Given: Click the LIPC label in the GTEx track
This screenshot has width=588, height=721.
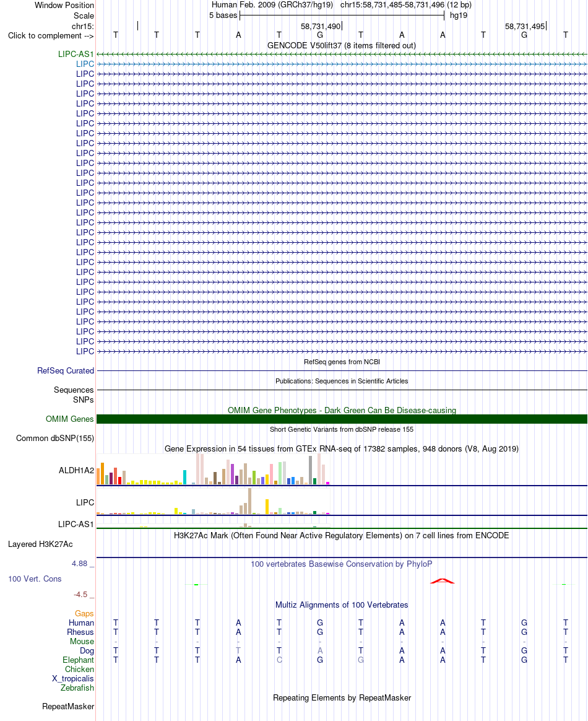Looking at the screenshot, I should (85, 502).
